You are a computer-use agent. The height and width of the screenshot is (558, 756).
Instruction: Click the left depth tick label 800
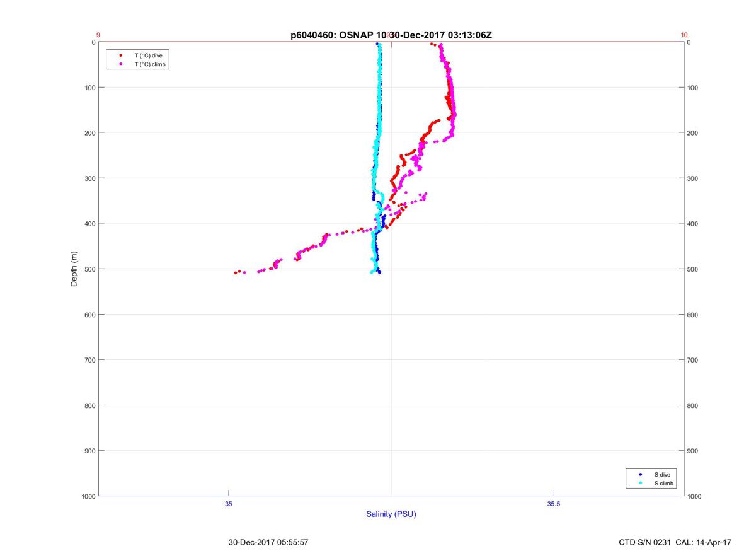coord(90,405)
